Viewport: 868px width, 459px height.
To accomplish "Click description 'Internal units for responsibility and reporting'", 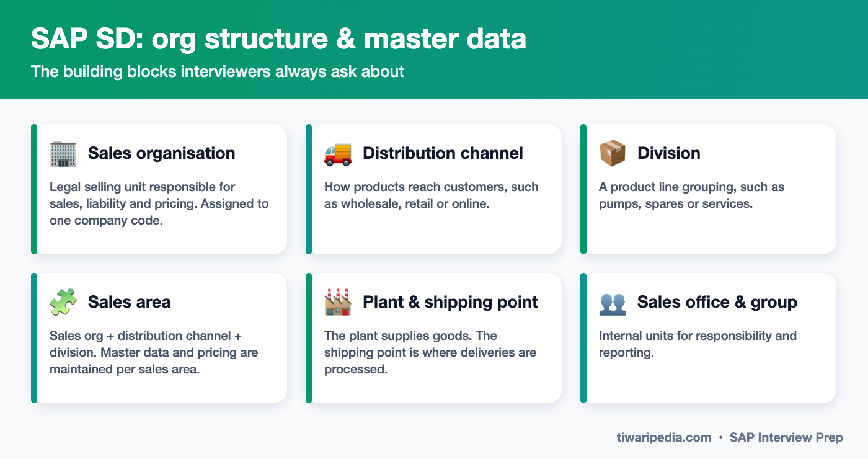I will point(698,344).
